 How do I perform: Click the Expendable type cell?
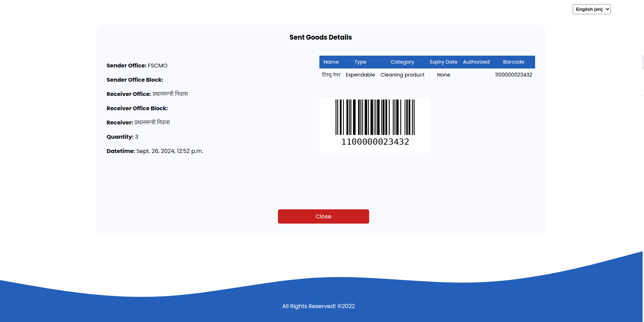pyautogui.click(x=360, y=75)
